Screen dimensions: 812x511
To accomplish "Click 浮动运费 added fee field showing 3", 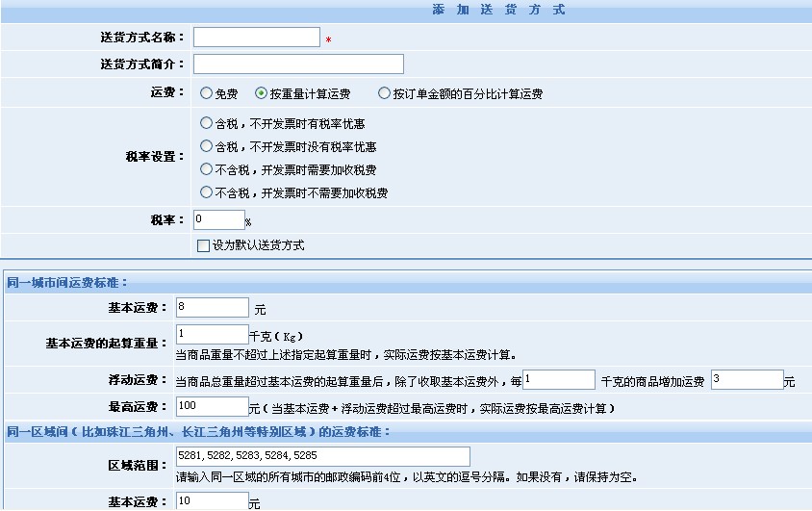I will coord(747,380).
